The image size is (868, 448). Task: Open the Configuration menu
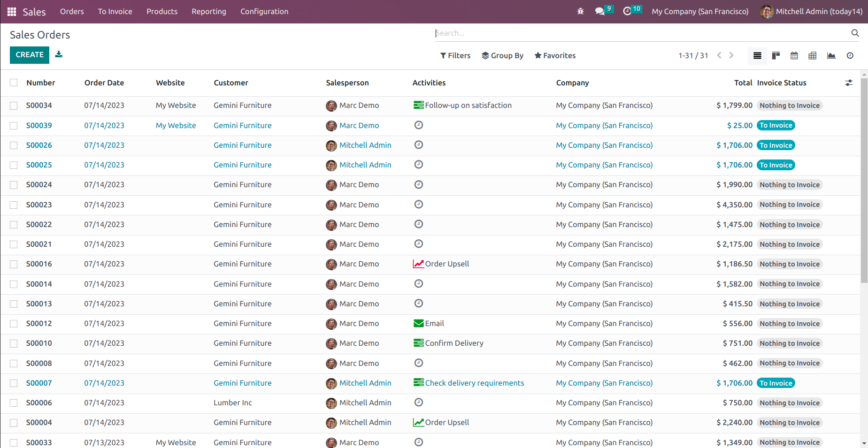click(x=264, y=11)
